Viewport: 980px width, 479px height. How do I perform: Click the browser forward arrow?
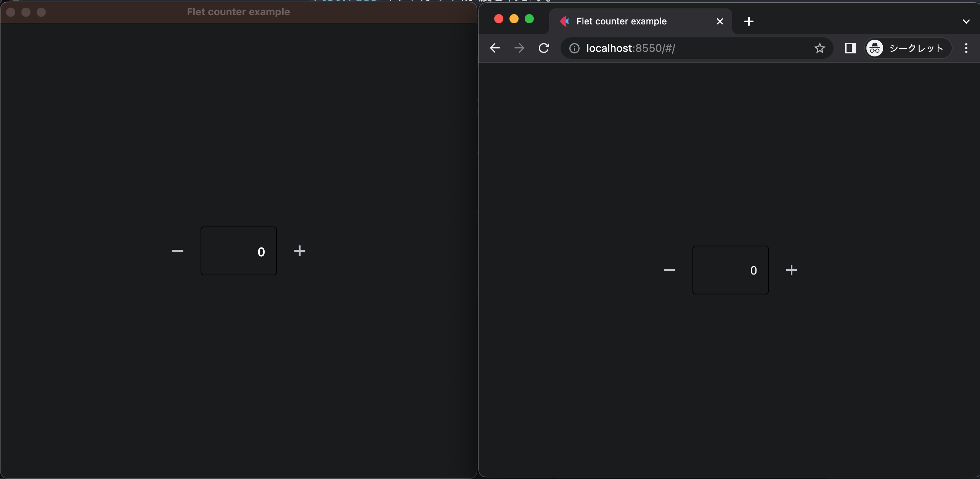pyautogui.click(x=519, y=48)
